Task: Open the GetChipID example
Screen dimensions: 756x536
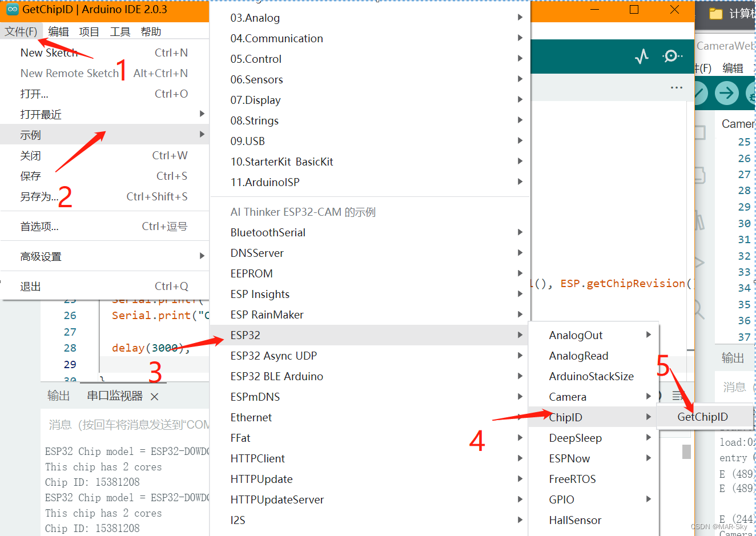Action: click(x=705, y=417)
